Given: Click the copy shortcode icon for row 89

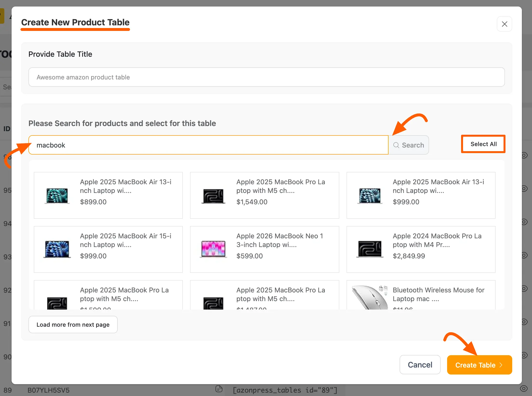Looking at the screenshot, I should (x=219, y=389).
